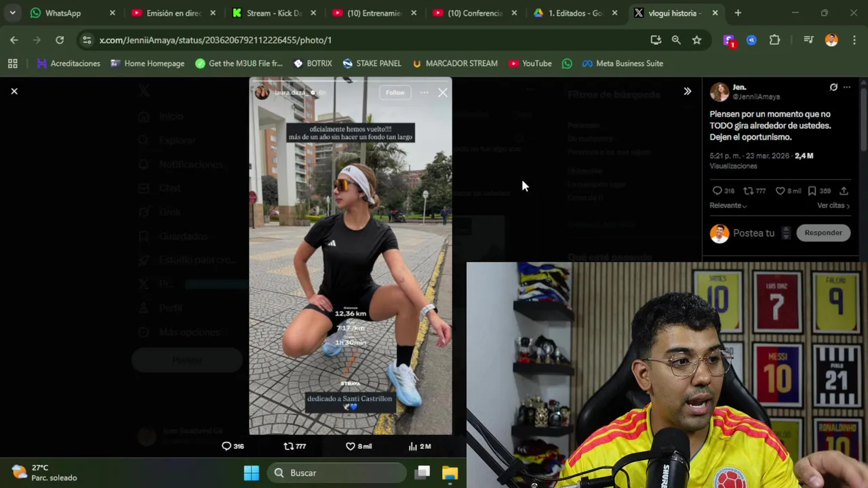Open the Relevante sort dropdown
Screen dimensions: 868x488
[x=728, y=205]
